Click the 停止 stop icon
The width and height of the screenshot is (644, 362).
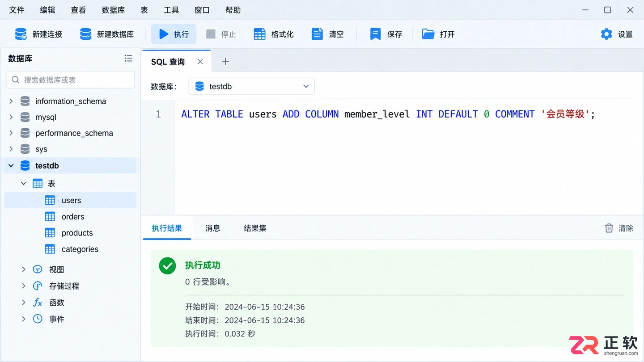[x=211, y=34]
